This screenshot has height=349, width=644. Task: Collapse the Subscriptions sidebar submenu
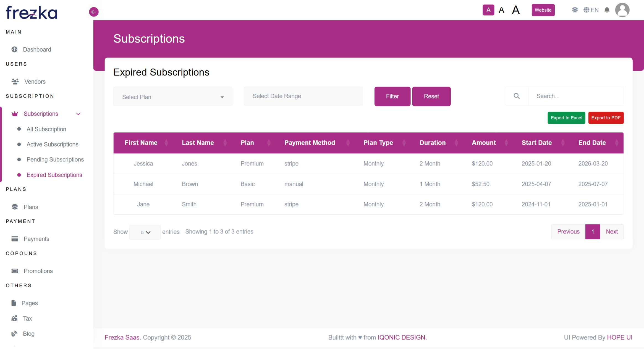point(78,114)
